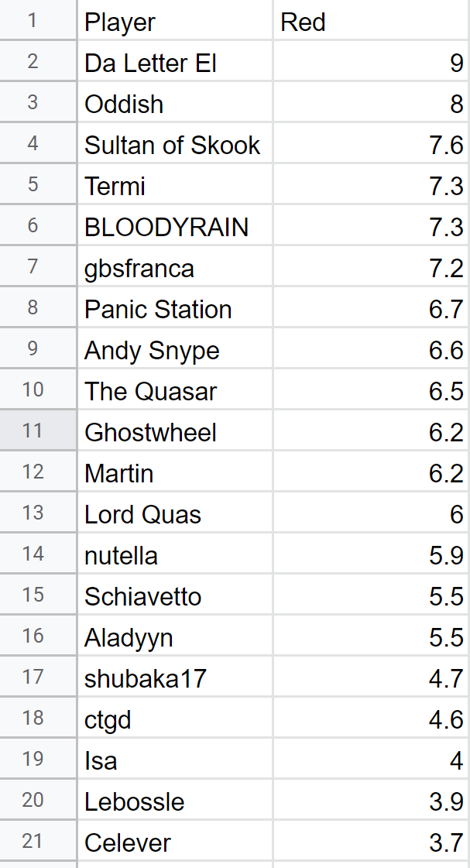The height and width of the screenshot is (868, 470).
Task: Click the Sultan of Skook cell
Action: [174, 145]
